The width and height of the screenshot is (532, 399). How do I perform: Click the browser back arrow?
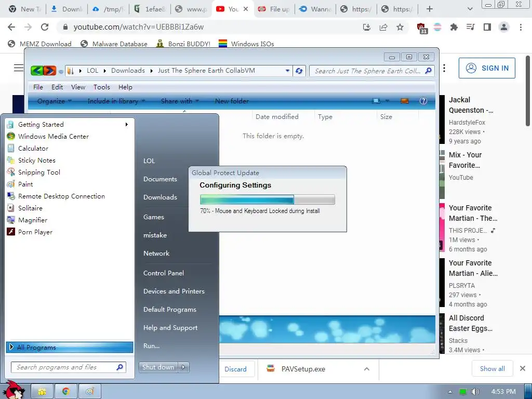point(11,27)
